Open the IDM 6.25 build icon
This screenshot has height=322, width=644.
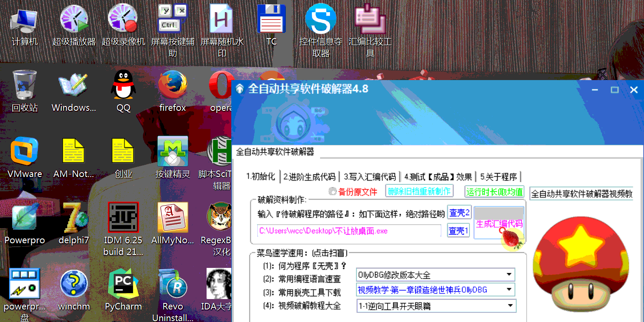coord(123,229)
